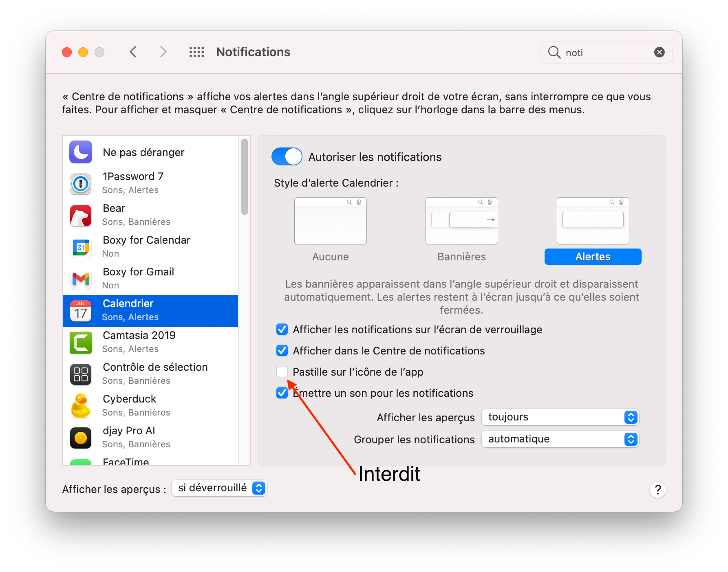Screen dimensions: 728x572
Task: Select Ne pas déranger in the list
Action: 150,152
